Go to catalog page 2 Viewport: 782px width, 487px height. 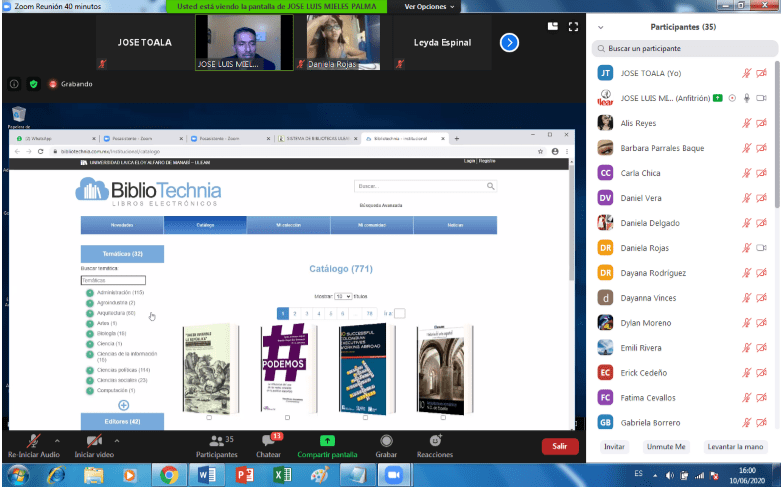[x=295, y=313]
